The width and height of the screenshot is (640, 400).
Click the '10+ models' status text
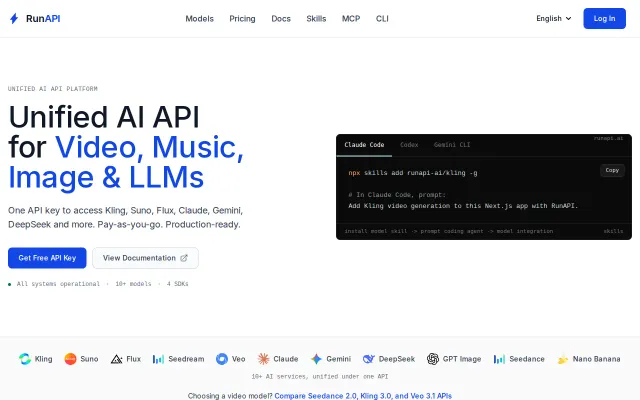[x=133, y=284]
